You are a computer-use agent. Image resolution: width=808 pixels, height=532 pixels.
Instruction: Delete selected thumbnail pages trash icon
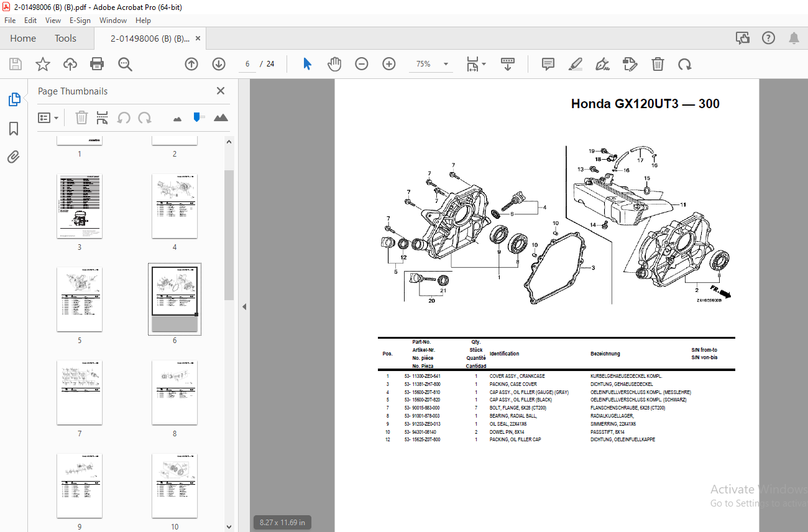coord(81,117)
